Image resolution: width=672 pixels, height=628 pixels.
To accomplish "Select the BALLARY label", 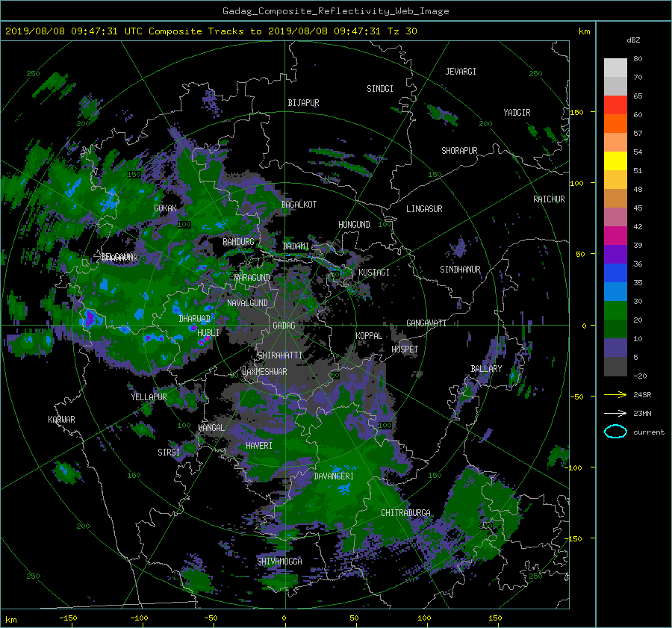I will [x=486, y=369].
